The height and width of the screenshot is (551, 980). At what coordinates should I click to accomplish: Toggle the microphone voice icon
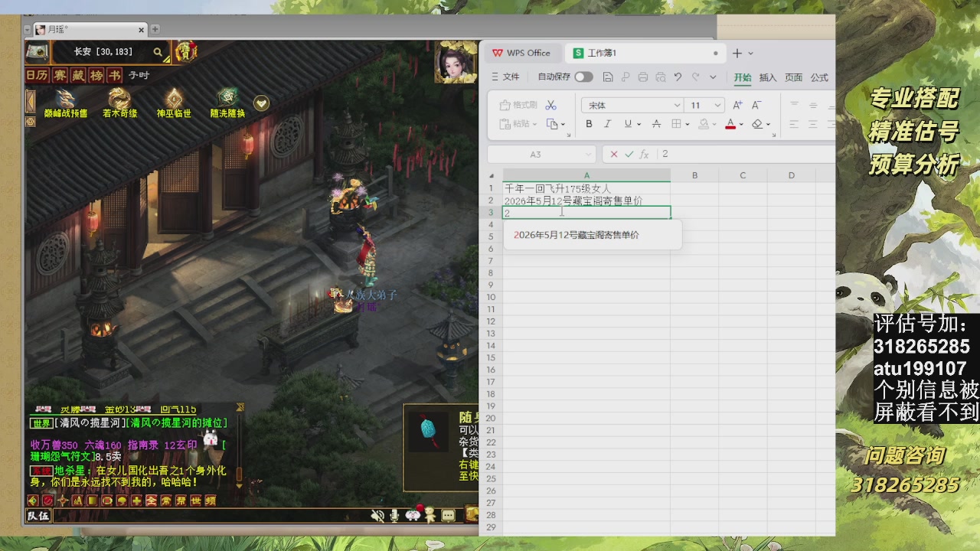click(395, 516)
